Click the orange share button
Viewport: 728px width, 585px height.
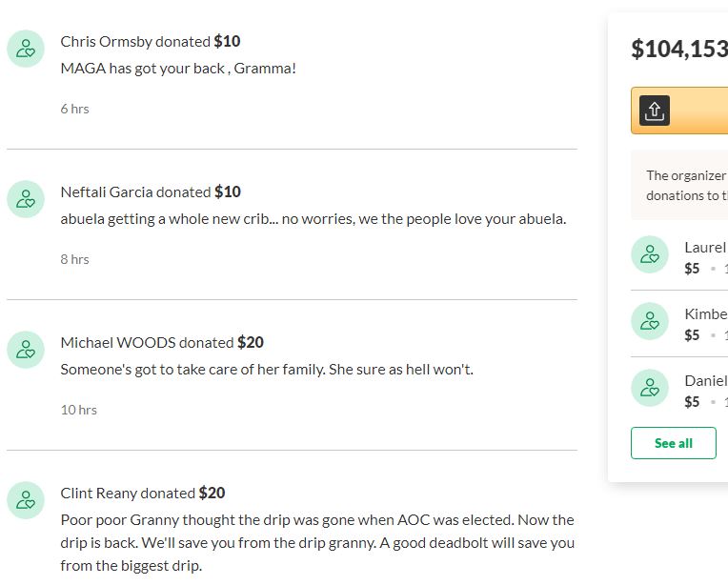[x=679, y=111]
